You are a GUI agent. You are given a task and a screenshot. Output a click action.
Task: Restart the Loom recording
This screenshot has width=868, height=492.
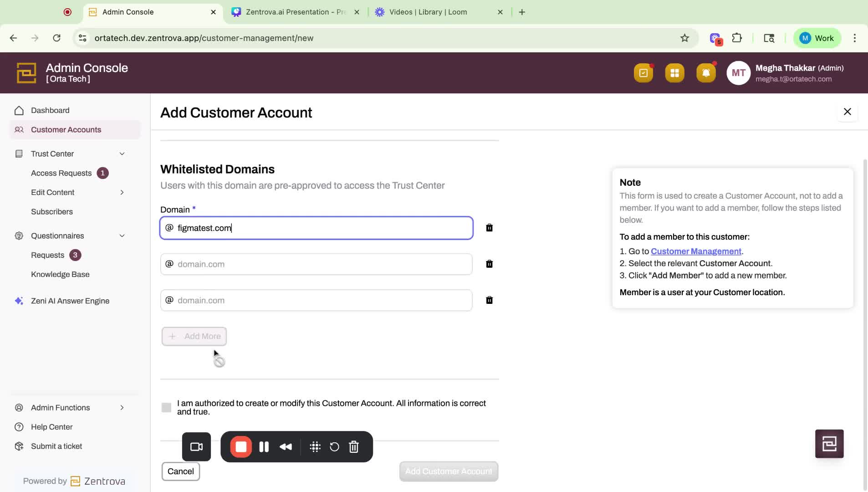click(334, 447)
